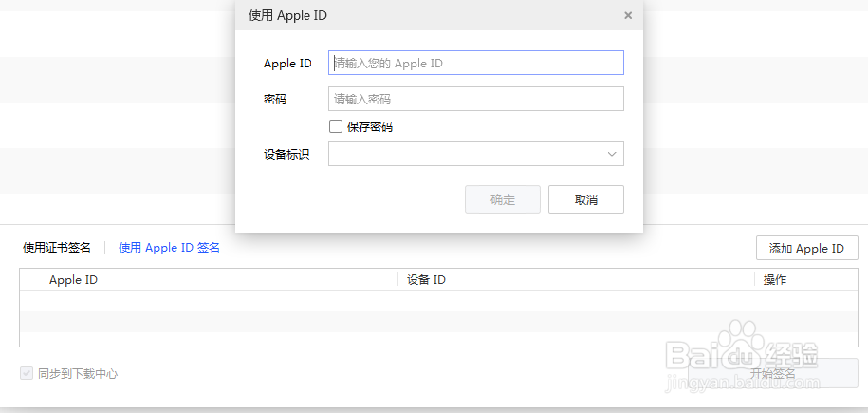Focus the Apple ID input field
The image size is (868, 413).
click(x=476, y=63)
